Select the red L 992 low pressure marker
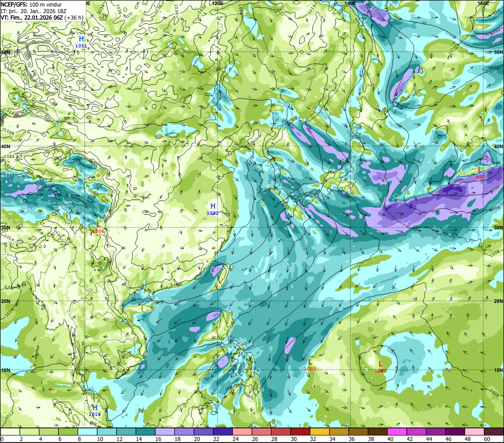Image resolution: width=504 pixels, height=443 pixels. click(480, 173)
